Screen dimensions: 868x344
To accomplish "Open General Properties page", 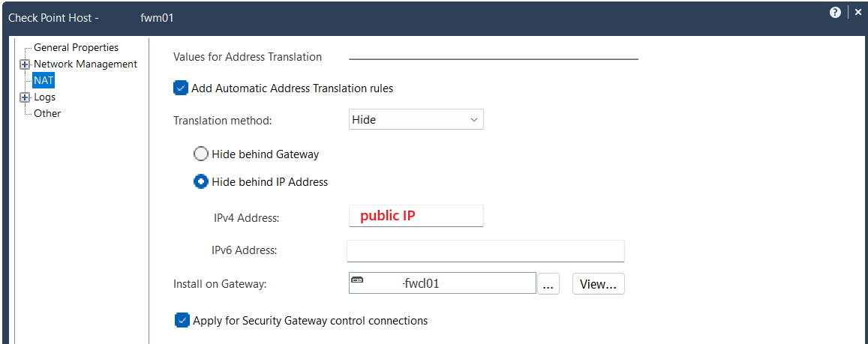I will click(76, 47).
